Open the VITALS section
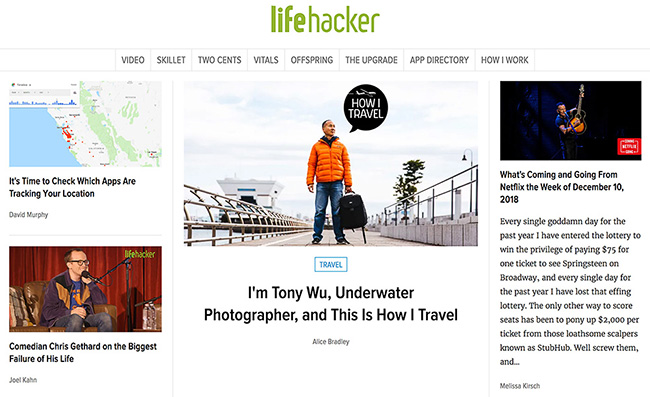 pyautogui.click(x=266, y=60)
